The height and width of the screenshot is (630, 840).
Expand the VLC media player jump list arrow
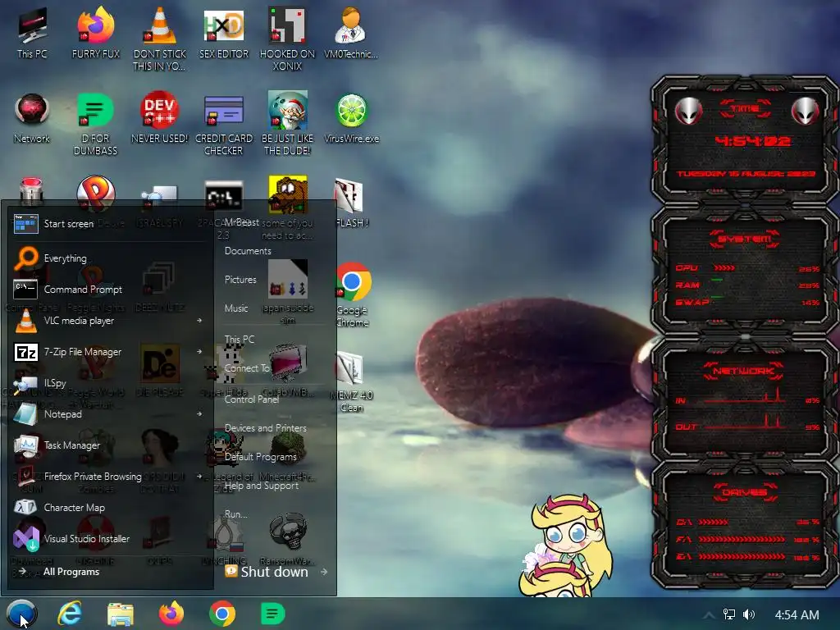pos(199,321)
